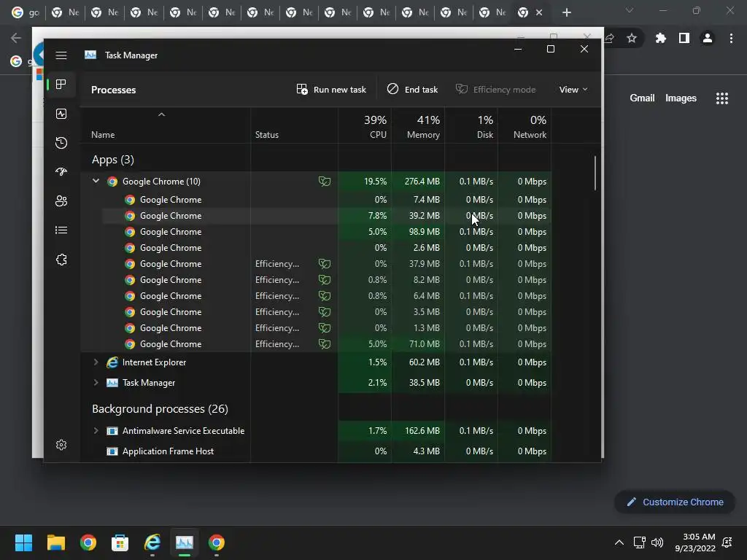Sort processes by Memory column
This screenshot has width=747, height=560.
tap(418, 126)
